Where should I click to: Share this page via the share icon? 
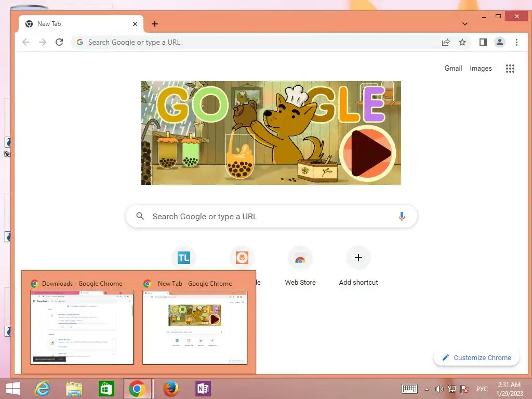[x=445, y=43]
